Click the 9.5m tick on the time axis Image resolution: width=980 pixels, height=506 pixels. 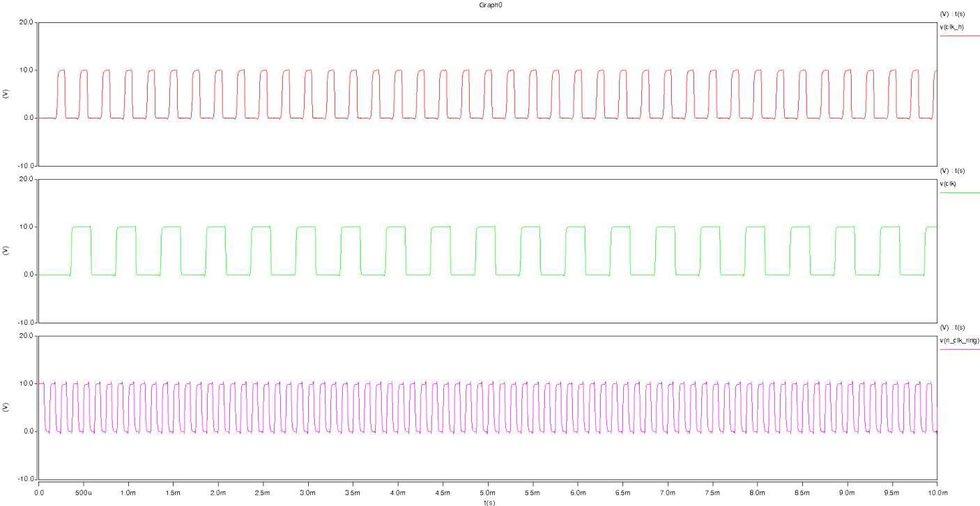pyautogui.click(x=893, y=492)
